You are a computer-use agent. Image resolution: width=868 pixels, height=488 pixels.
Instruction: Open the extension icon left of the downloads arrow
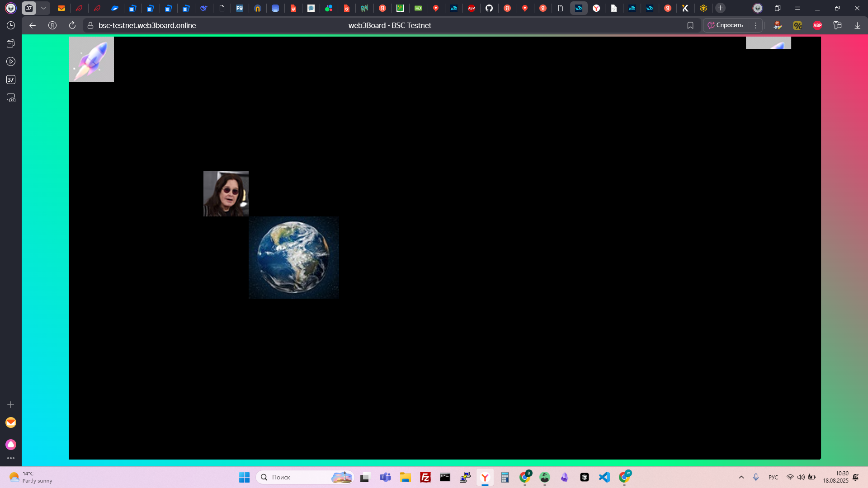pos(837,26)
